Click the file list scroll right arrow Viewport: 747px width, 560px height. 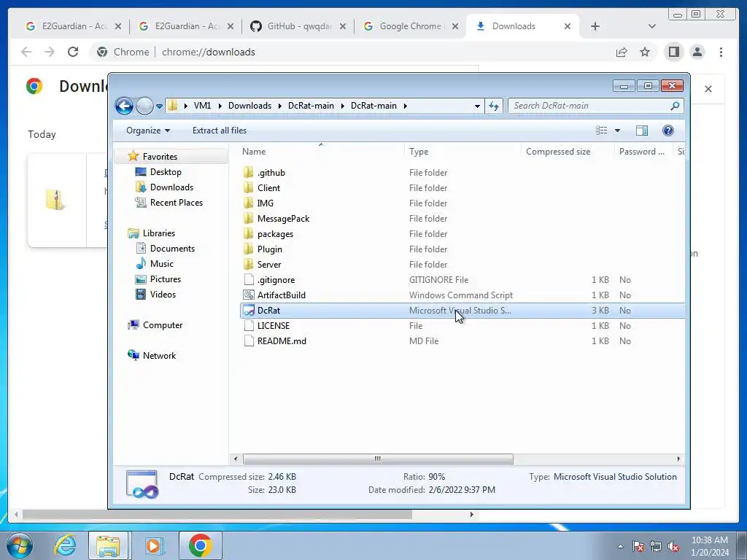[678, 459]
